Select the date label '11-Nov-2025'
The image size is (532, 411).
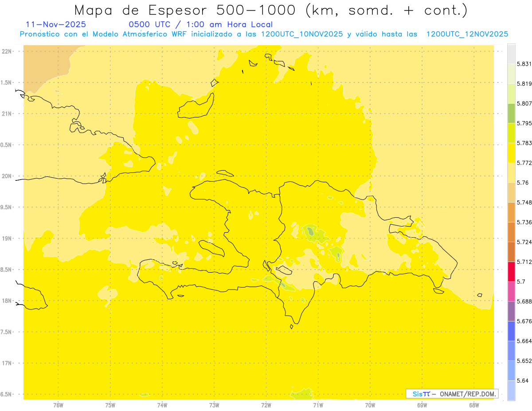pos(56,24)
